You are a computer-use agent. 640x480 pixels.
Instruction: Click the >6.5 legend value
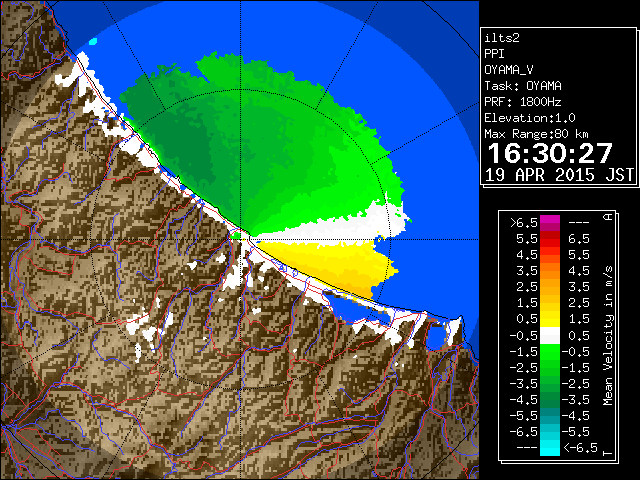coord(523,223)
